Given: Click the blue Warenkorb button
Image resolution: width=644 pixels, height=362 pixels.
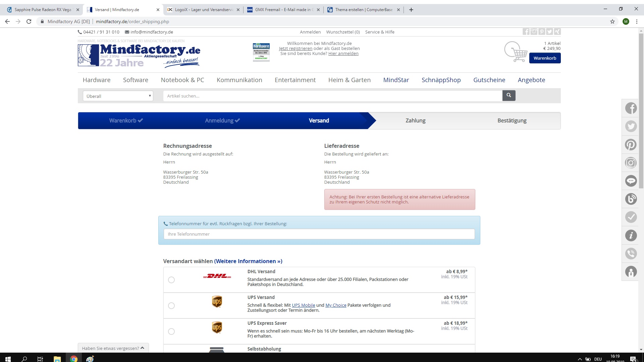Looking at the screenshot, I should pos(545,58).
